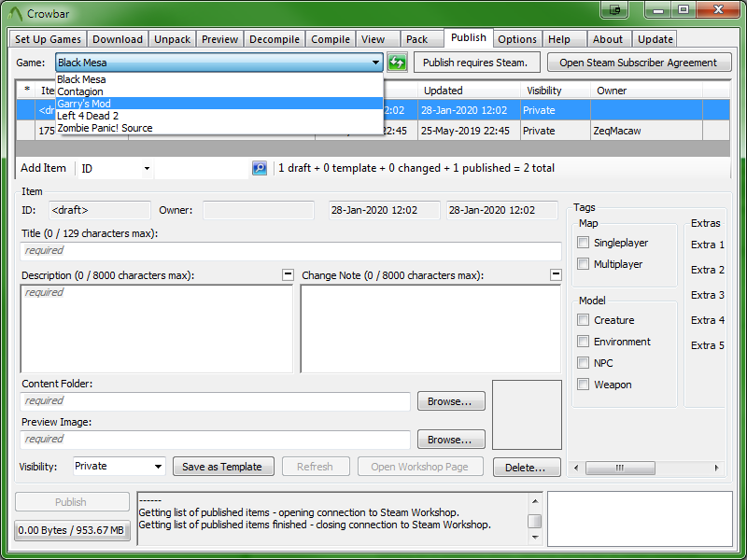
Task: Click the Description text area
Action: (x=157, y=329)
